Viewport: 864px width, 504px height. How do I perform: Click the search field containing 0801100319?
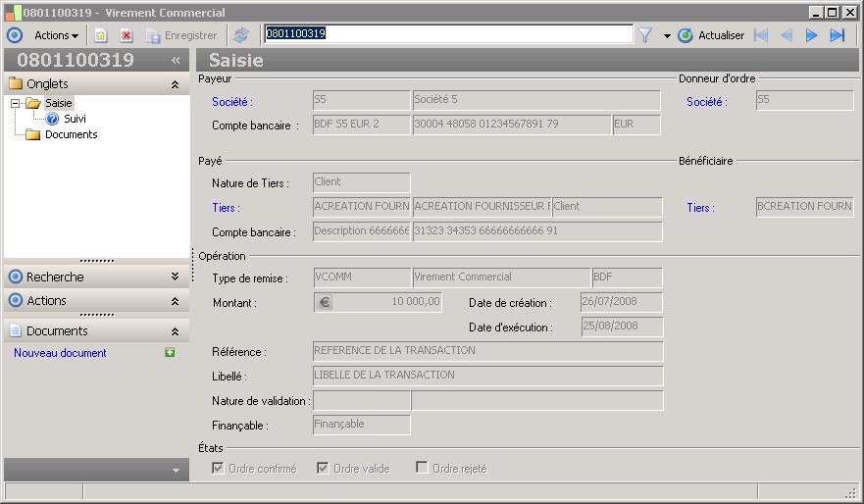point(448,33)
